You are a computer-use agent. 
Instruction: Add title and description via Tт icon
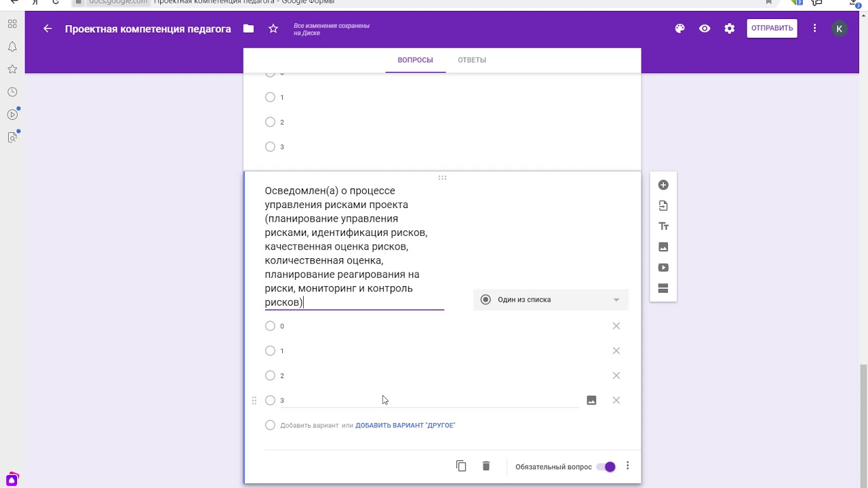[x=663, y=226]
